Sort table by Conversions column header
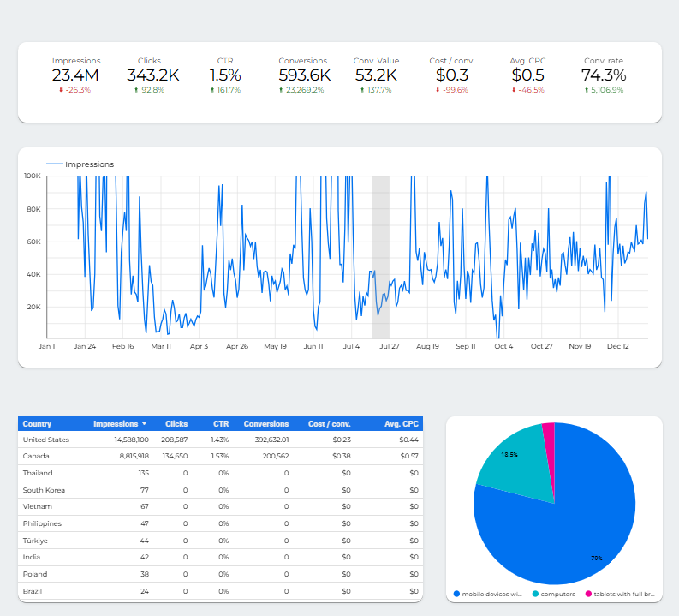 [x=265, y=424]
